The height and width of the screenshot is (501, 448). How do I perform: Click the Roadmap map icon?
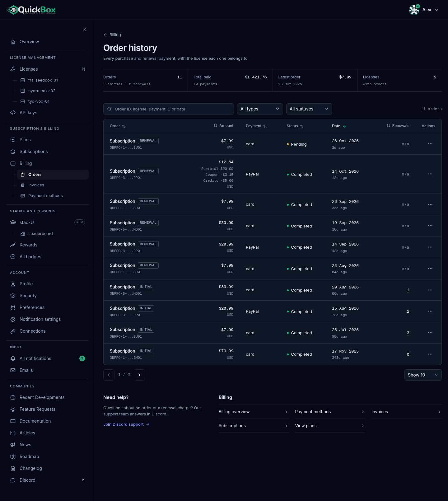(13, 457)
